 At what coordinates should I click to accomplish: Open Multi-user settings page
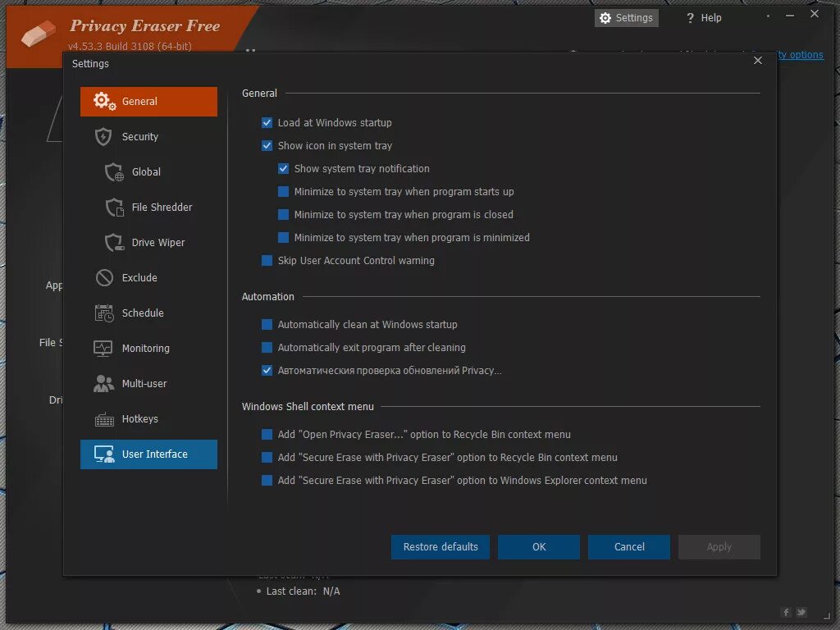pos(149,384)
